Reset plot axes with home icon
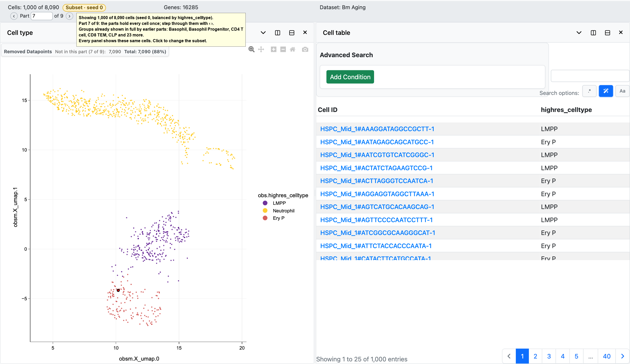 292,49
